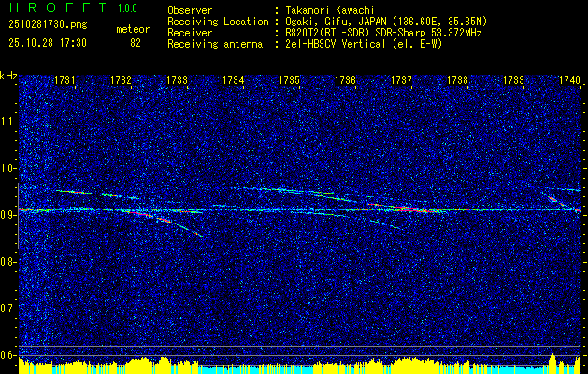Viewport: 588px width, 374px height.
Task: Click the curved descending trace after 1733
Action: pos(184,226)
